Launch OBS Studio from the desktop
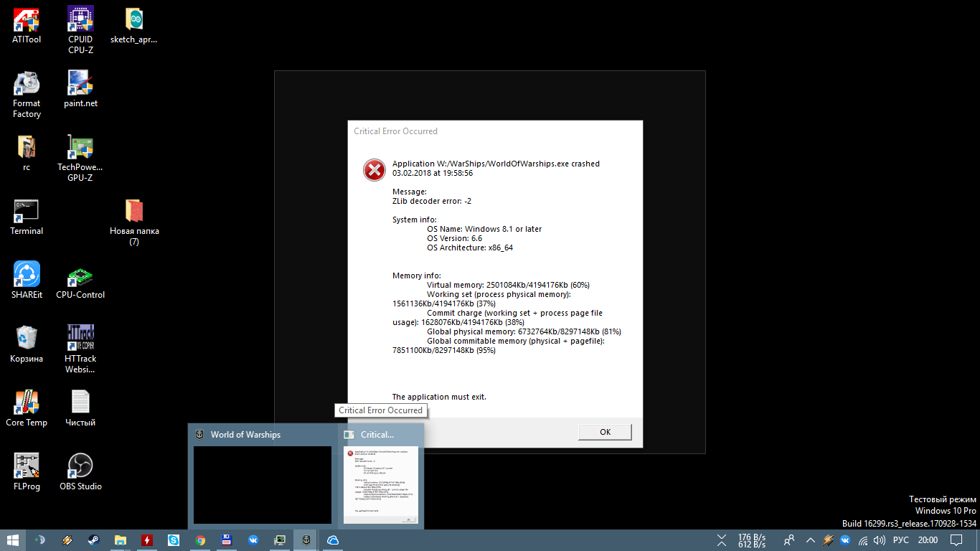The width and height of the screenshot is (980, 551). (x=80, y=472)
